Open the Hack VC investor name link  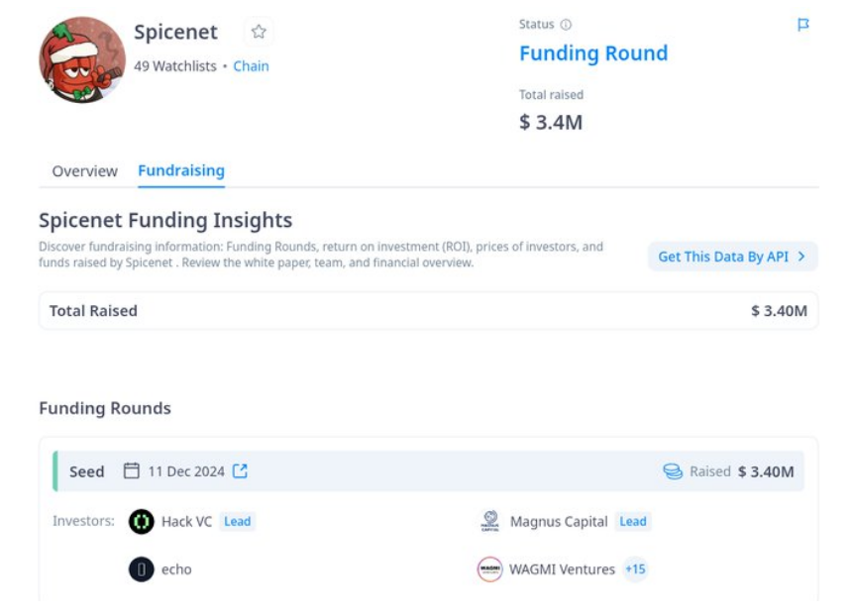pos(186,522)
